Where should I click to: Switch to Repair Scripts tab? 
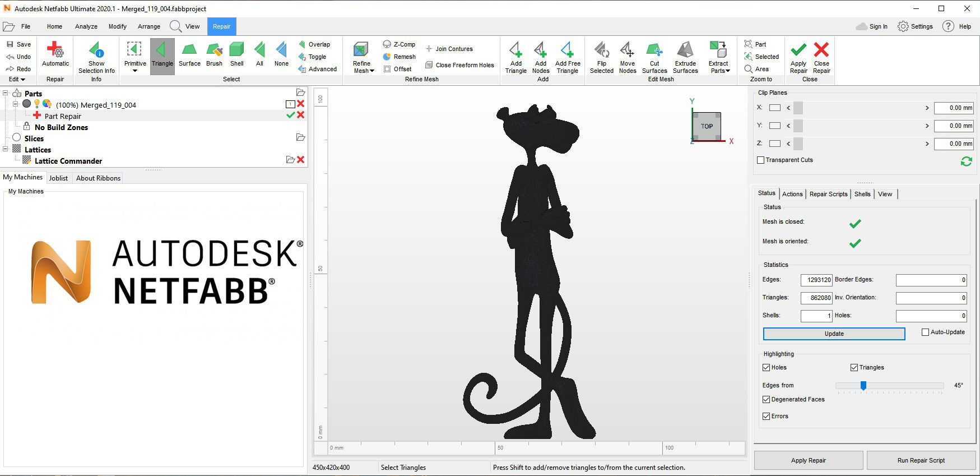tap(828, 194)
